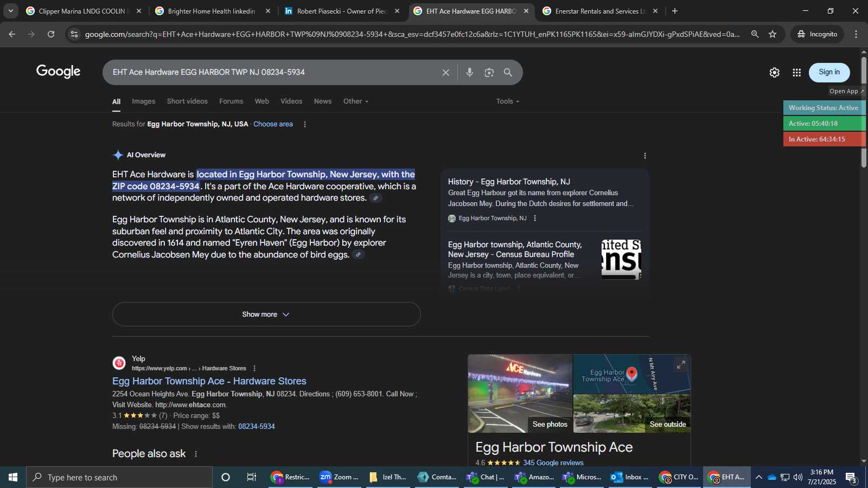Click the Windows taskbar search box
This screenshot has width=868, height=488.
[x=119, y=477]
